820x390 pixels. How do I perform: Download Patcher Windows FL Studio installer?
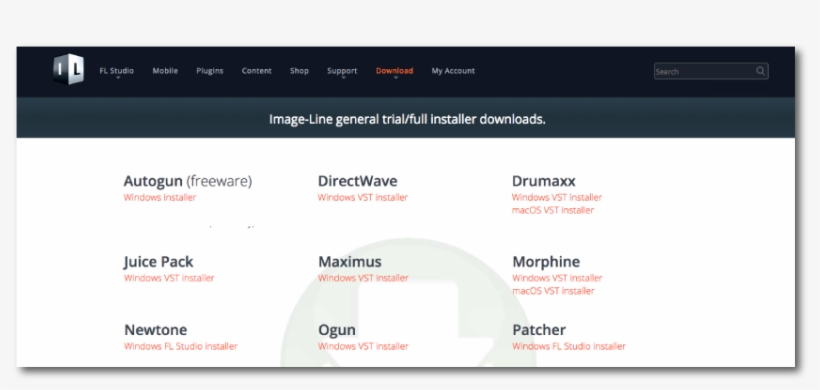(569, 346)
